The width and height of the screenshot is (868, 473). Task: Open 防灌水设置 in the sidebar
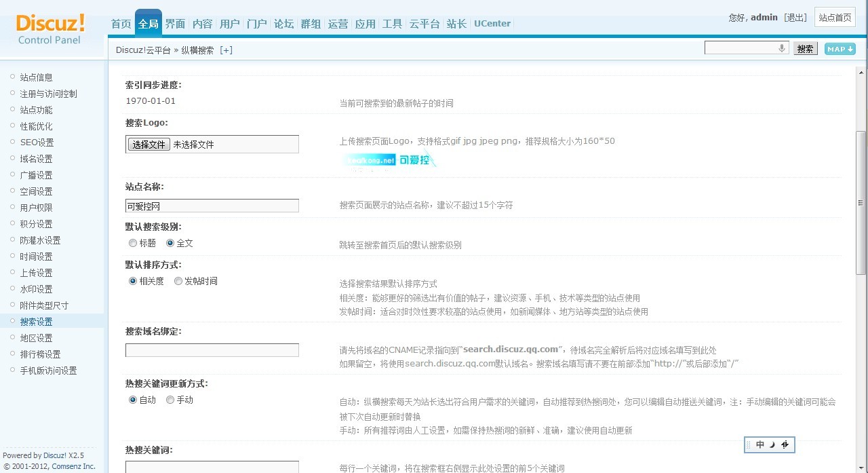[x=41, y=240]
